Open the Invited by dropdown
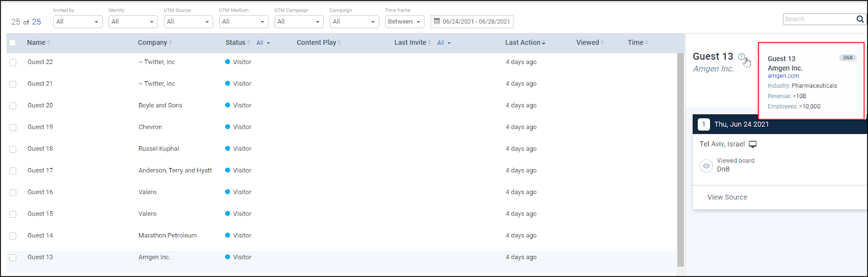868x277 pixels. tap(78, 22)
